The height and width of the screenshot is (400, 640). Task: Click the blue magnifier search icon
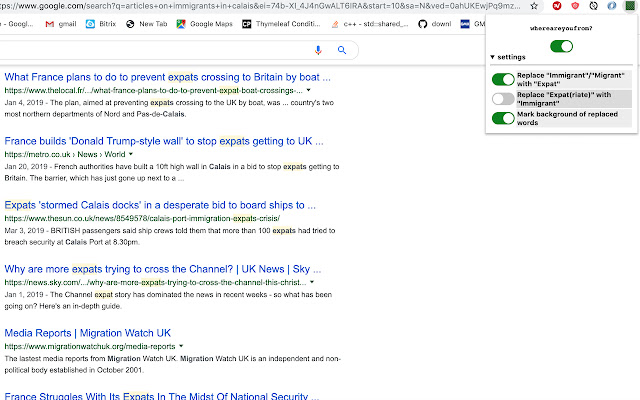[342, 50]
